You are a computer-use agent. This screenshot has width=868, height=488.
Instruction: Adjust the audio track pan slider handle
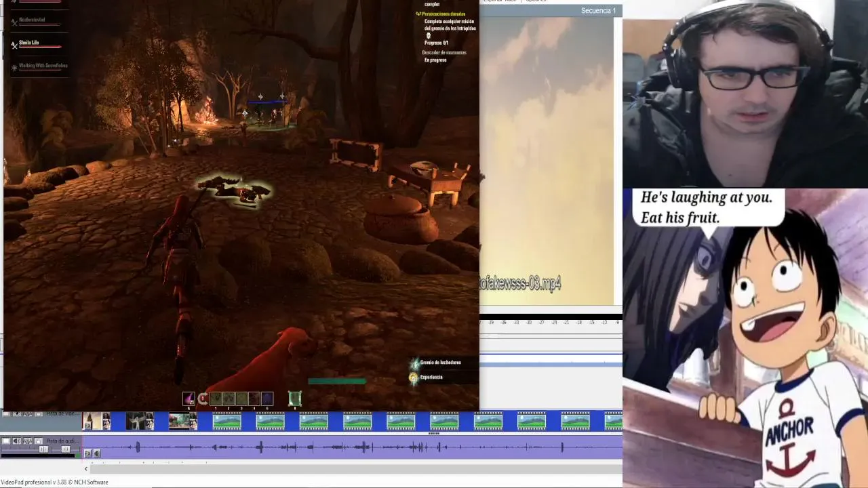[66, 449]
